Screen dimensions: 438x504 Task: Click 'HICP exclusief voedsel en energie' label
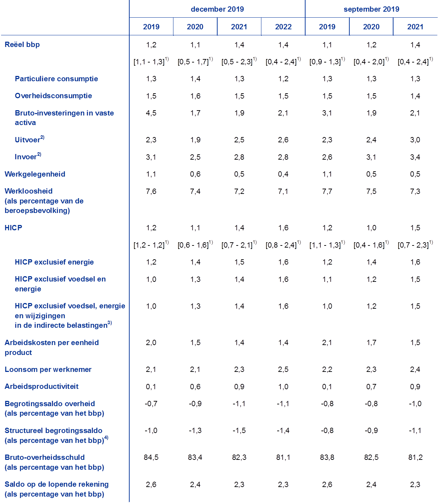point(60,284)
